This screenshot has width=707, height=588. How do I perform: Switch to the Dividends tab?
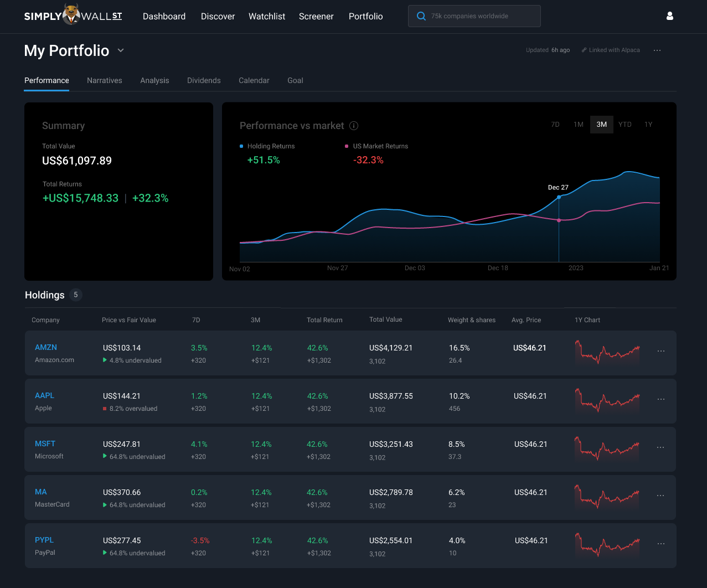click(204, 80)
